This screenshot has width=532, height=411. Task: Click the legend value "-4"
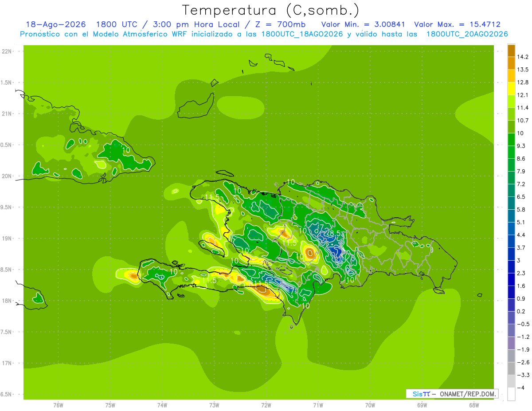pyautogui.click(x=520, y=388)
